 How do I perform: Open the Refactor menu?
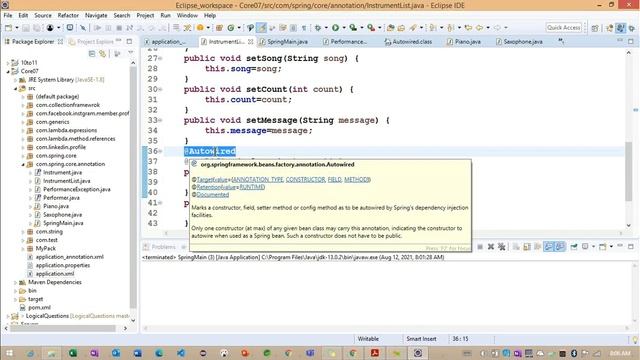[68, 15]
